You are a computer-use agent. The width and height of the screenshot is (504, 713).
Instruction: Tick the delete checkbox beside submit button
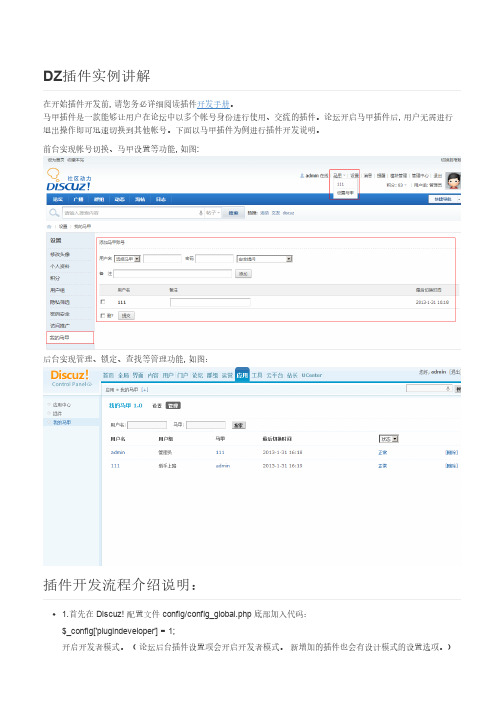[x=102, y=315]
